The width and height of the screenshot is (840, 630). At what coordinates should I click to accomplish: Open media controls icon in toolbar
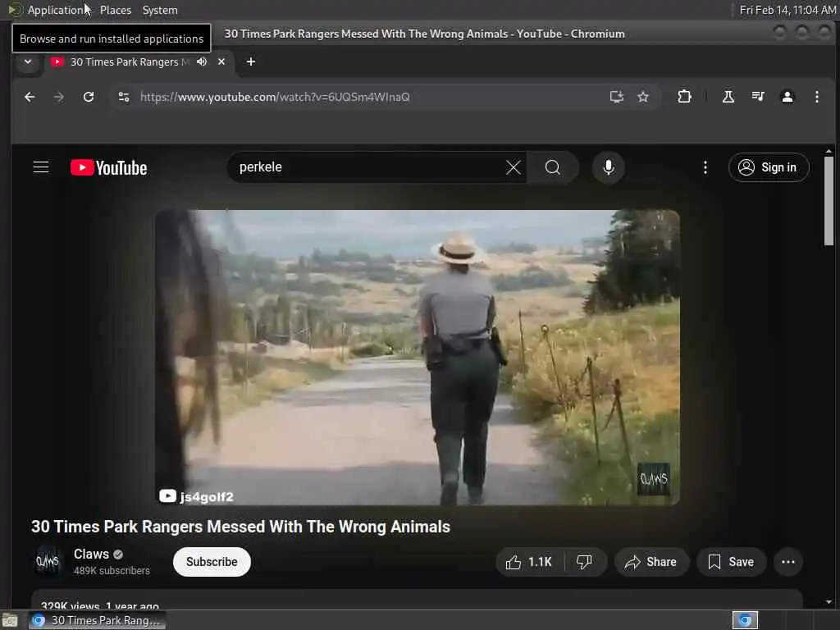click(757, 97)
